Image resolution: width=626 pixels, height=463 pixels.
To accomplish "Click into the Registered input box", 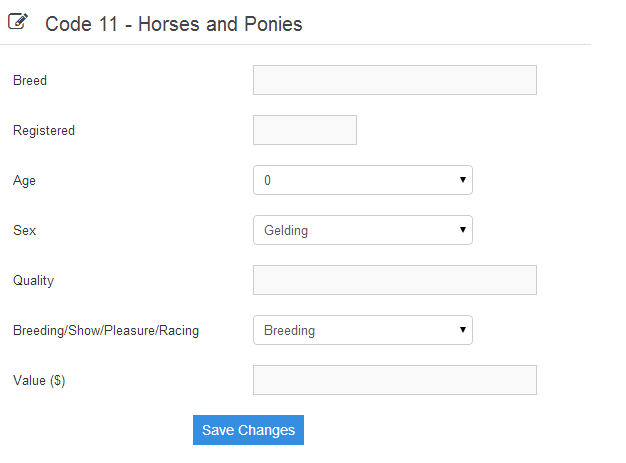I will tap(305, 130).
